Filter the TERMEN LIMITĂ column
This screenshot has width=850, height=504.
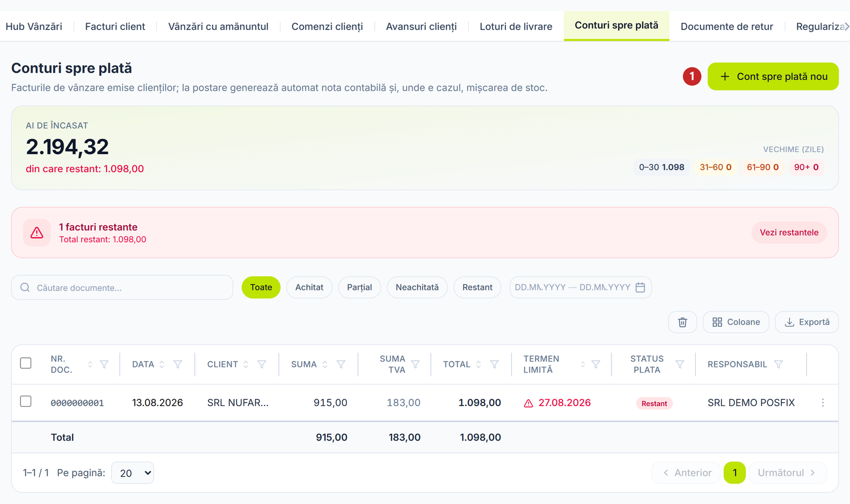pos(596,364)
